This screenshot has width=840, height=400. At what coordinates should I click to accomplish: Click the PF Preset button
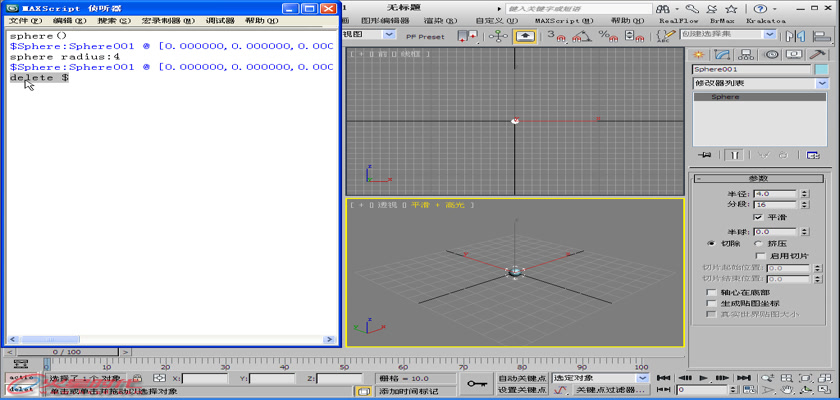coord(425,36)
